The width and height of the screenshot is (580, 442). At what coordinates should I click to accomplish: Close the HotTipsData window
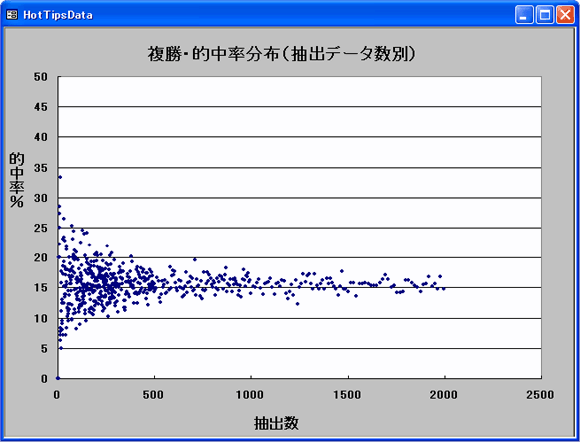565,15
